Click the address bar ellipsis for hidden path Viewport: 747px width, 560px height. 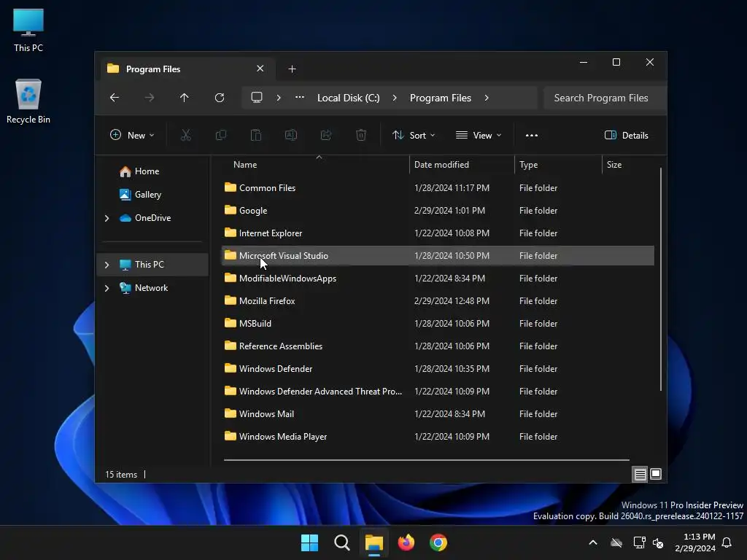pyautogui.click(x=300, y=98)
